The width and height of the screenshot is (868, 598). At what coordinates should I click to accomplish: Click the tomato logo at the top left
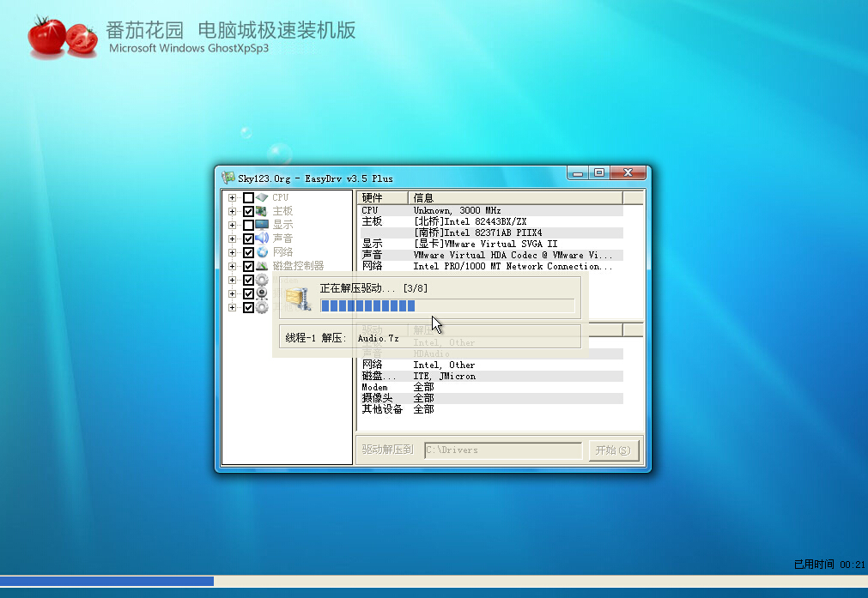(62, 37)
